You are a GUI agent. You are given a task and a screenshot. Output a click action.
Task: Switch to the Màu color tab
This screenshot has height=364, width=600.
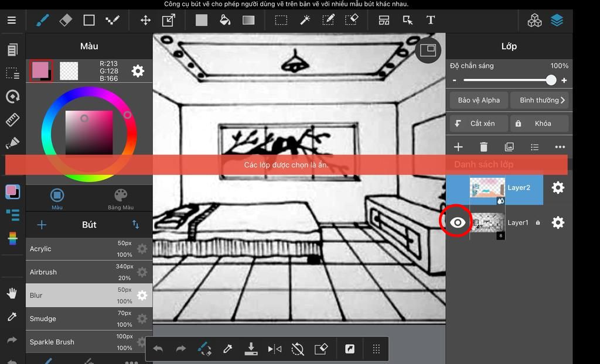point(57,199)
